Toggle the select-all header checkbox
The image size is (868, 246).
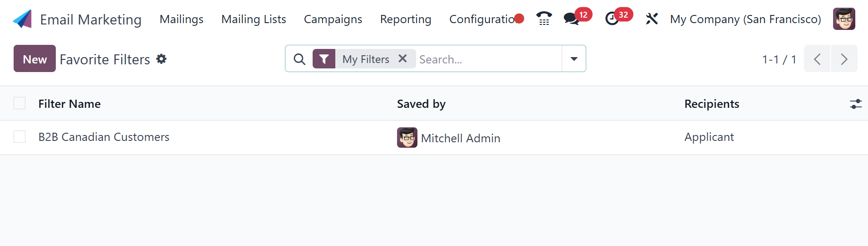click(x=20, y=103)
